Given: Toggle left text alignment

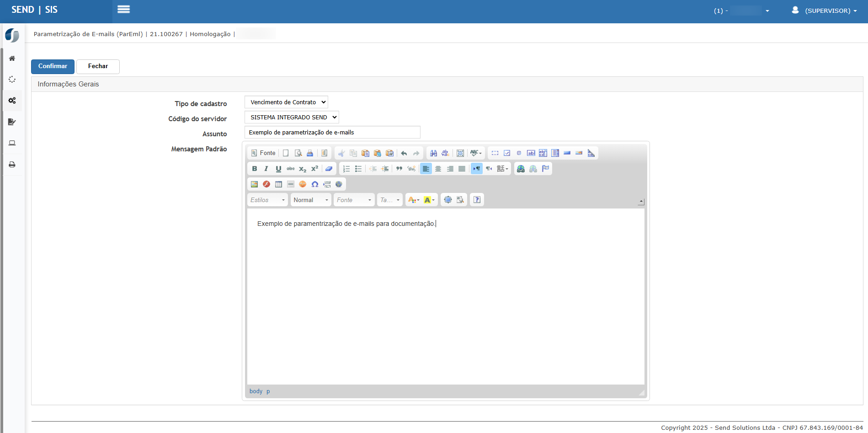Looking at the screenshot, I should click(x=426, y=169).
